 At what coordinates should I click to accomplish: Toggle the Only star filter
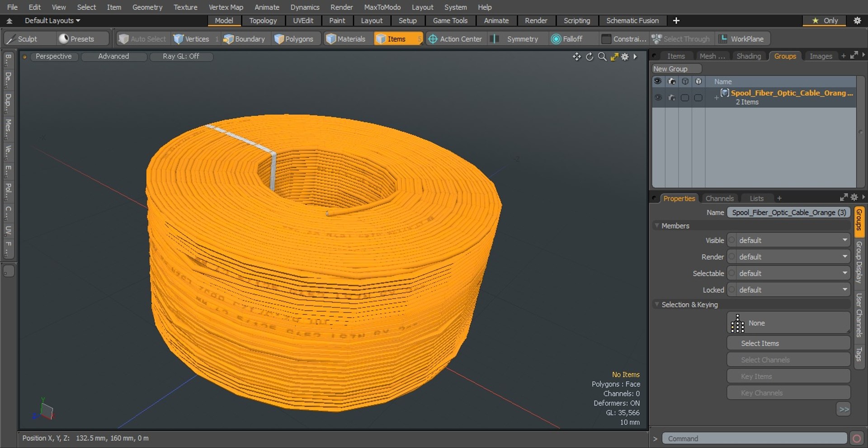825,20
